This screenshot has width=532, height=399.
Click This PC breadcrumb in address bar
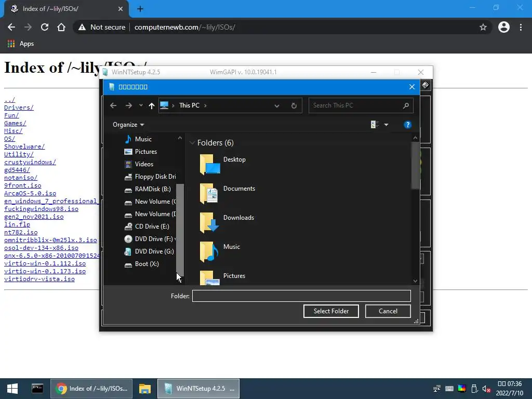tap(189, 105)
